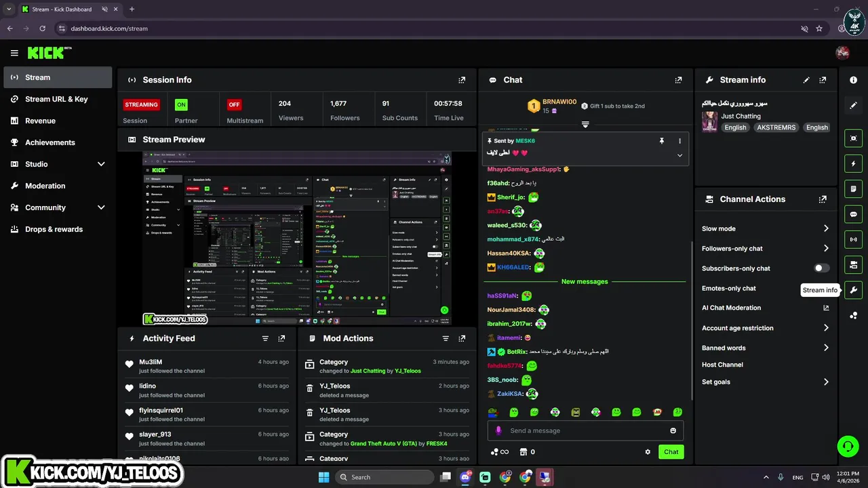The height and width of the screenshot is (488, 868).
Task: Pop out the Mod Actions panel
Action: (x=462, y=338)
